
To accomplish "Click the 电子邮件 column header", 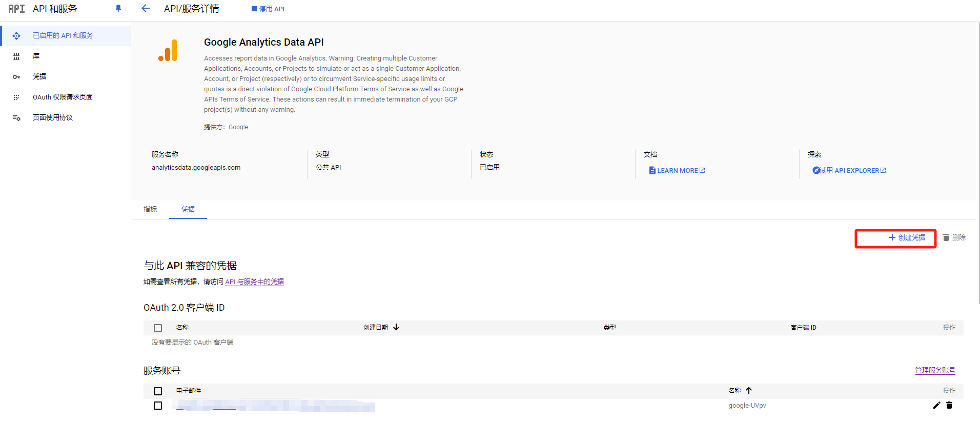I will (189, 390).
